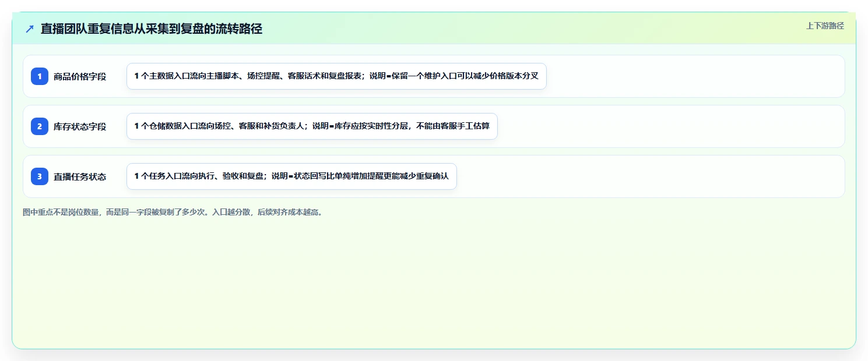868x361 pixels.
Task: Click the 上下游路径 label
Action: click(825, 26)
